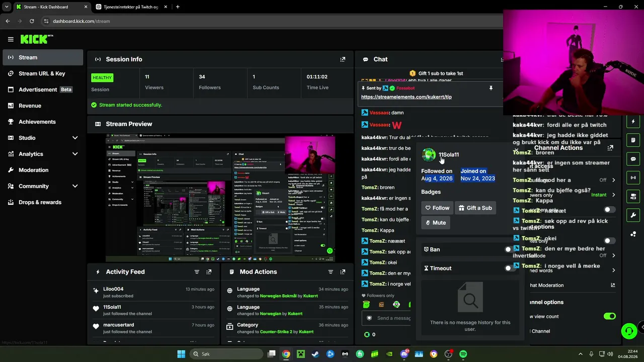Switch to the Tjenesteinntekter på Twitch tab
The width and height of the screenshot is (644, 362).
[130, 7]
